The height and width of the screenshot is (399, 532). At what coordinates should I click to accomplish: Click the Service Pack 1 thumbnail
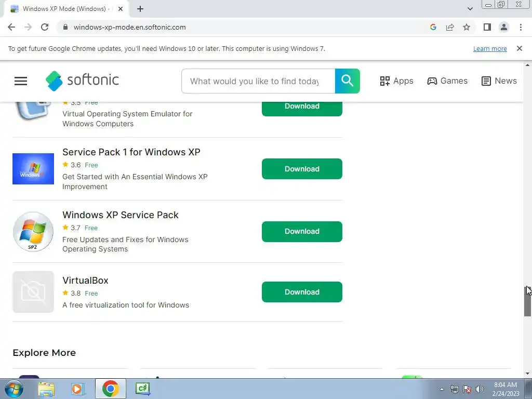[x=33, y=169]
